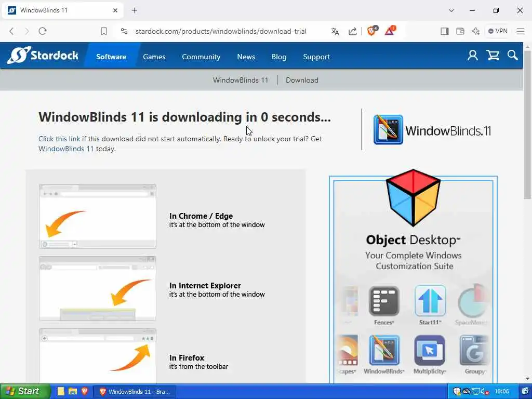Open the Brave Wallet icon
Screen dimensions: 532x399
460,31
